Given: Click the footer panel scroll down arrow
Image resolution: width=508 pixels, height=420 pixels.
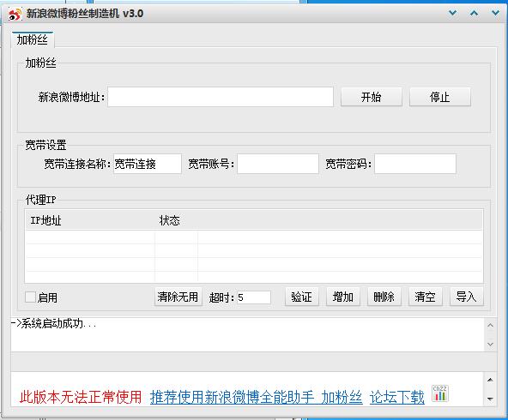Looking at the screenshot, I should pos(490,399).
